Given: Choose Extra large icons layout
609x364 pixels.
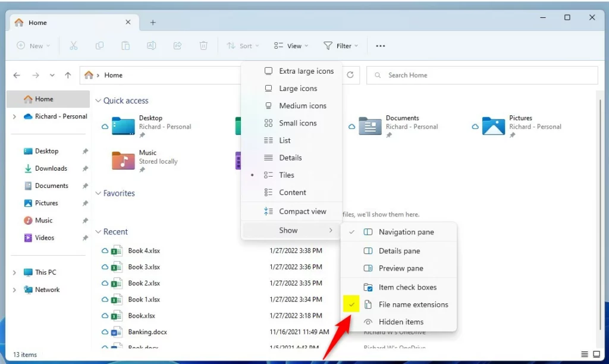Looking at the screenshot, I should (306, 71).
